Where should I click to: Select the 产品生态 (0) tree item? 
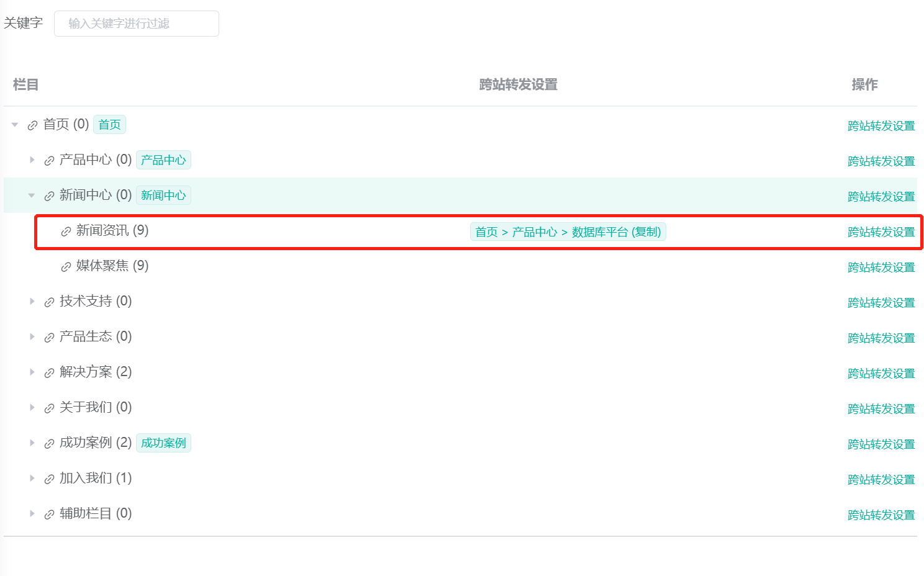point(95,337)
